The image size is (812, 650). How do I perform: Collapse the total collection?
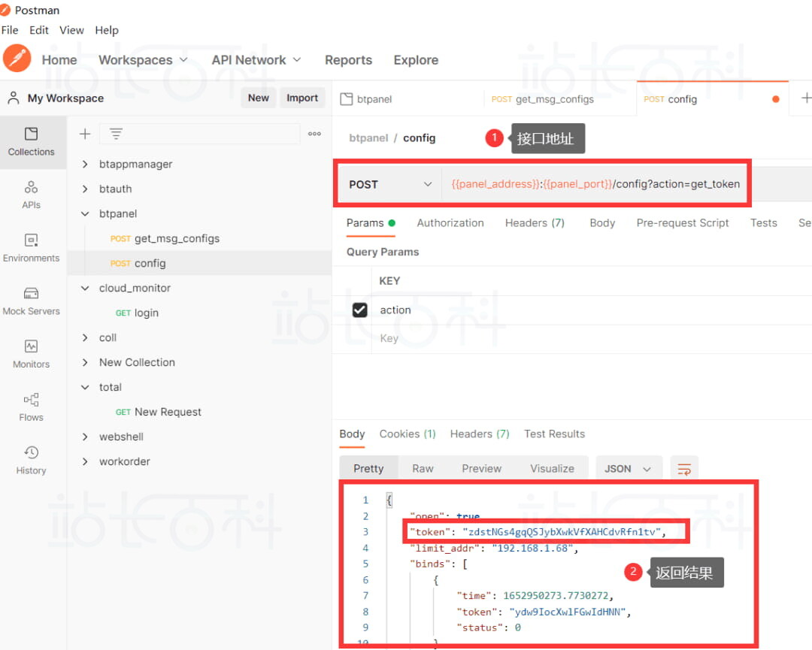85,387
